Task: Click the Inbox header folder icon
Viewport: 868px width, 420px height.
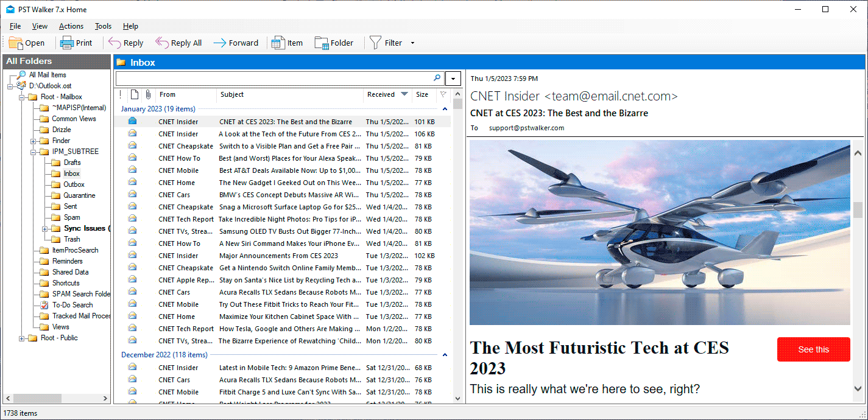Action: coord(121,62)
